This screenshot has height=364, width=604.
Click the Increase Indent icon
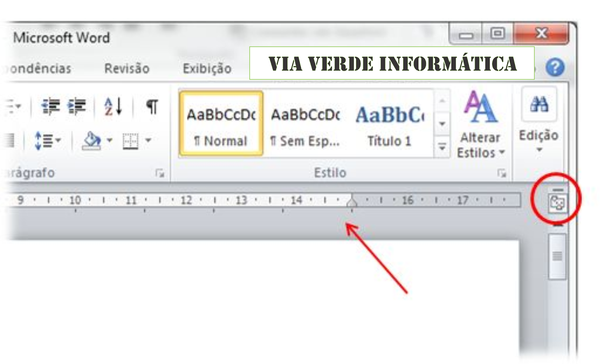[77, 106]
